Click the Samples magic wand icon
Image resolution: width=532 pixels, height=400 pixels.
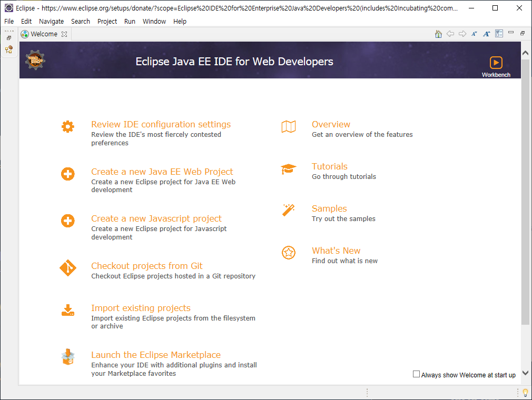pos(289,210)
